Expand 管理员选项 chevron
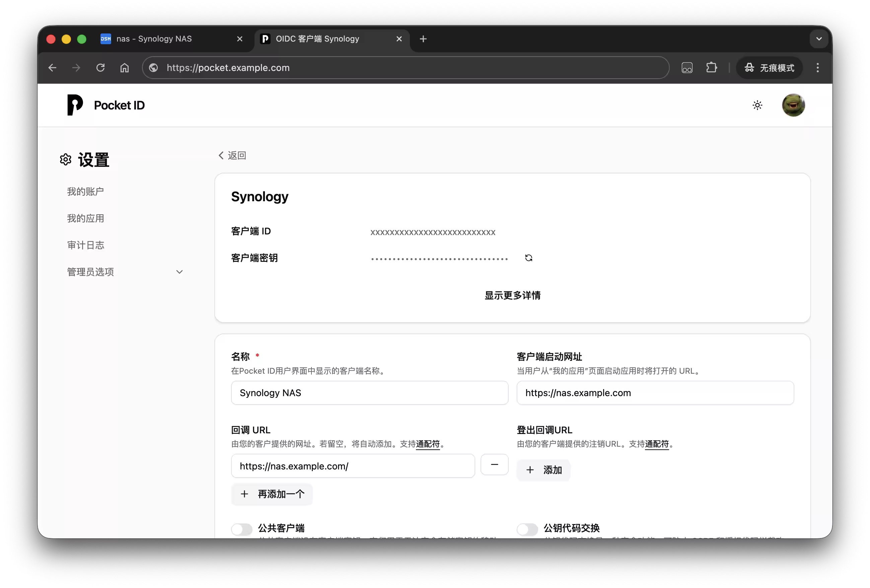The width and height of the screenshot is (870, 588). tap(179, 272)
